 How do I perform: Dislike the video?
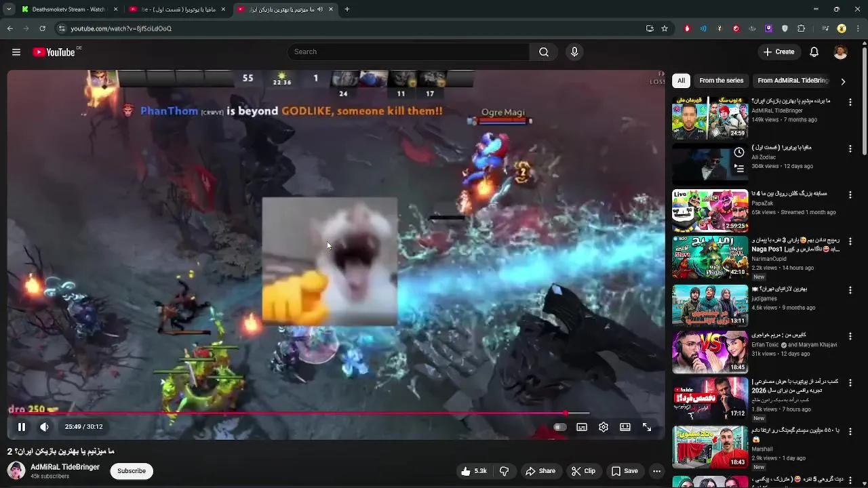[x=505, y=471]
